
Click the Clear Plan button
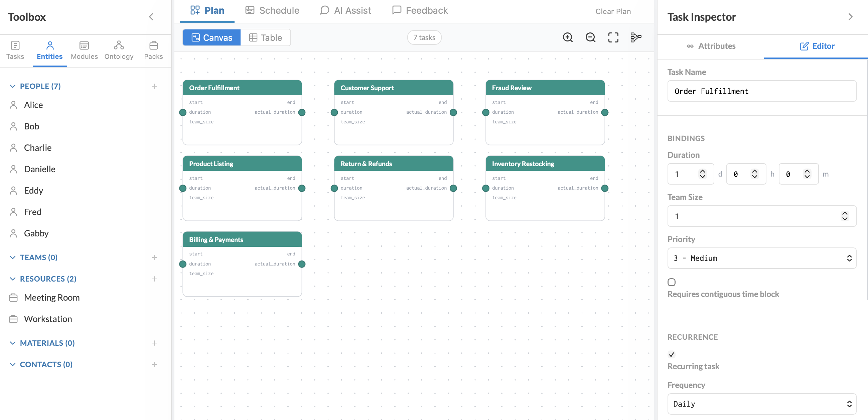pos(613,11)
